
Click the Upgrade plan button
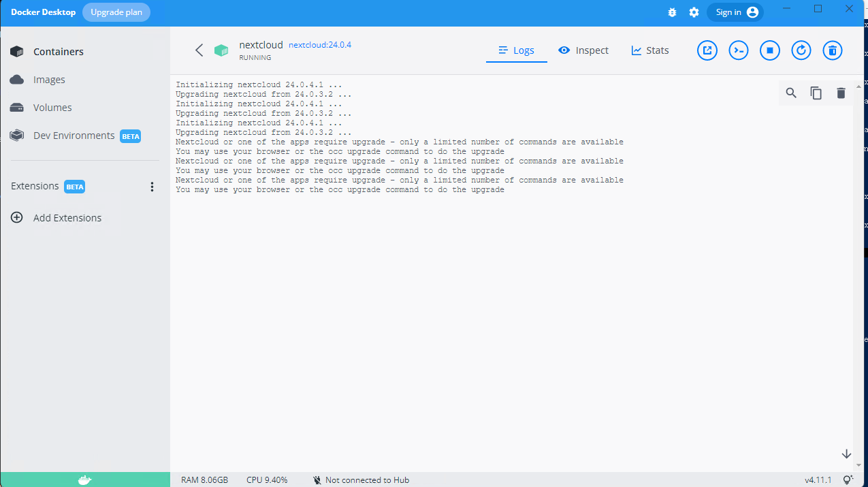[x=116, y=12]
